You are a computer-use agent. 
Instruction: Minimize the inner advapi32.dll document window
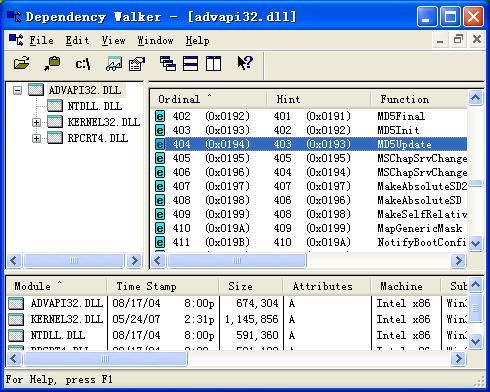click(x=440, y=40)
